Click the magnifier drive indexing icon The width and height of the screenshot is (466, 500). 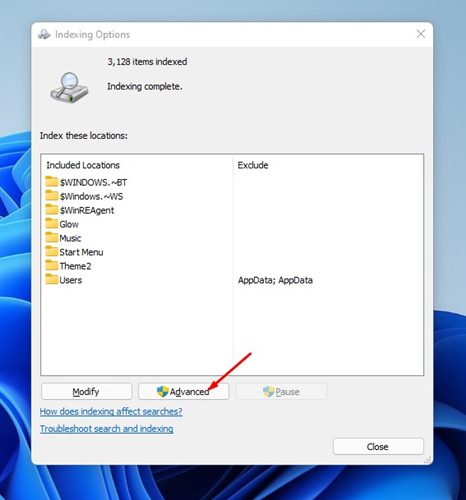pyautogui.click(x=69, y=87)
